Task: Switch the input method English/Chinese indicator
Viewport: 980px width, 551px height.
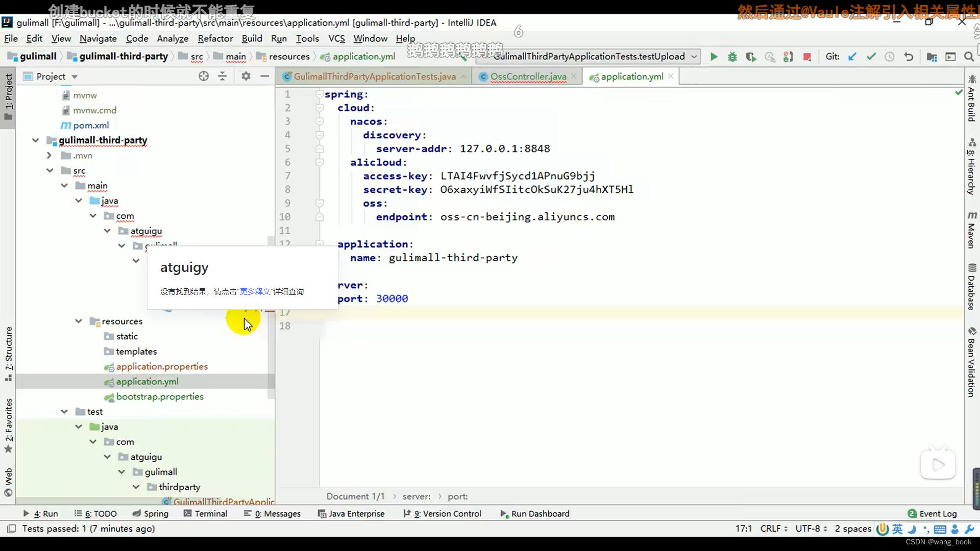Action: coord(897,529)
